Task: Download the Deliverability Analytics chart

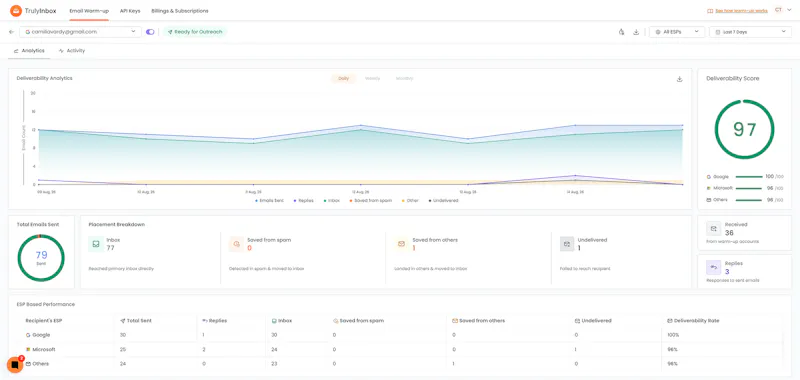Action: 680,79
